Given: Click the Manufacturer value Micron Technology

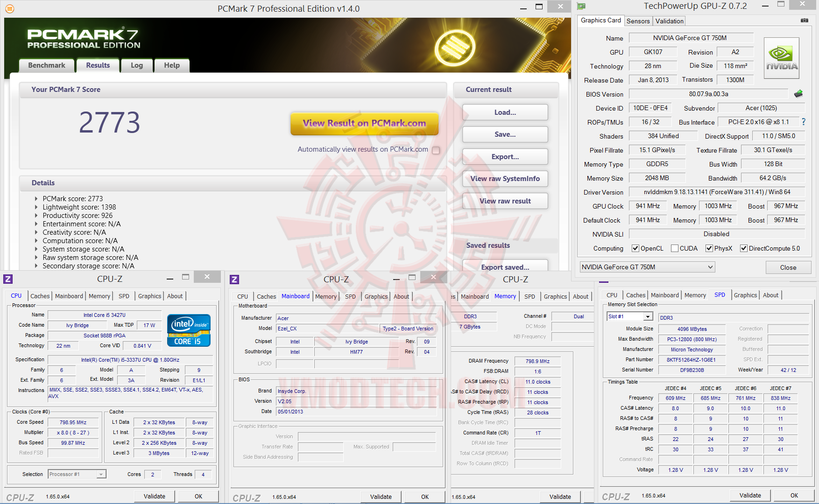Looking at the screenshot, I should pos(692,350).
